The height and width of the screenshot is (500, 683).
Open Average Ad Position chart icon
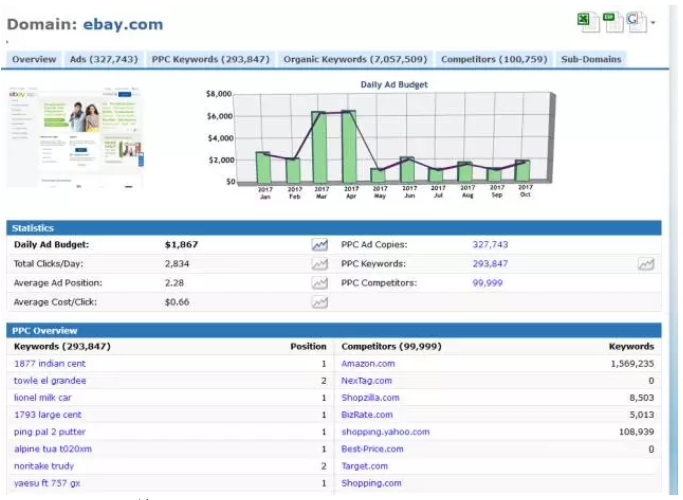click(320, 283)
